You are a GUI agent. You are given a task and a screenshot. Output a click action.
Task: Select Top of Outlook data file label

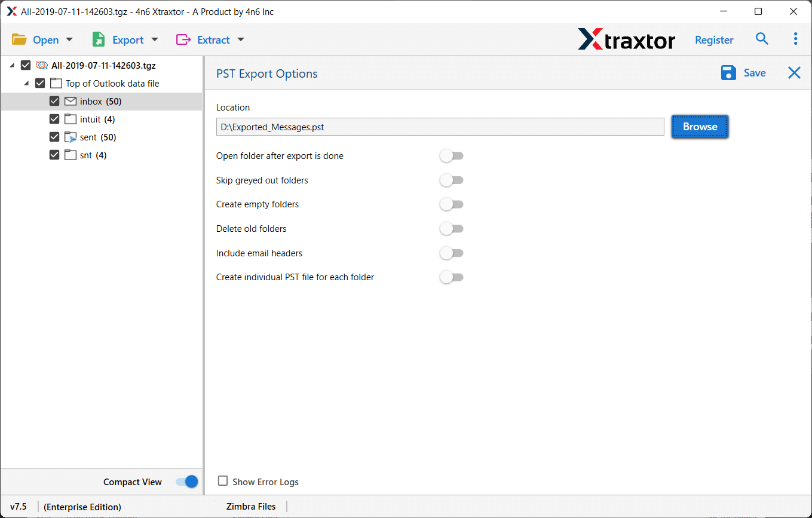tap(112, 84)
